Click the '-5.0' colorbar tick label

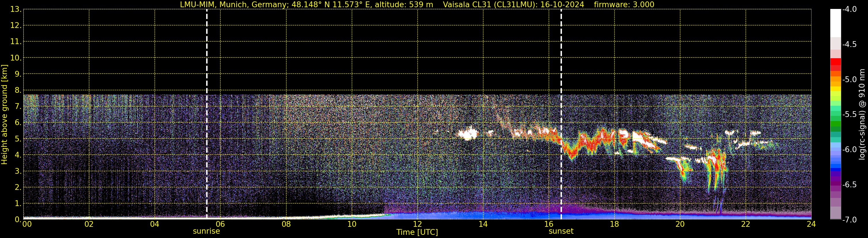coord(850,80)
